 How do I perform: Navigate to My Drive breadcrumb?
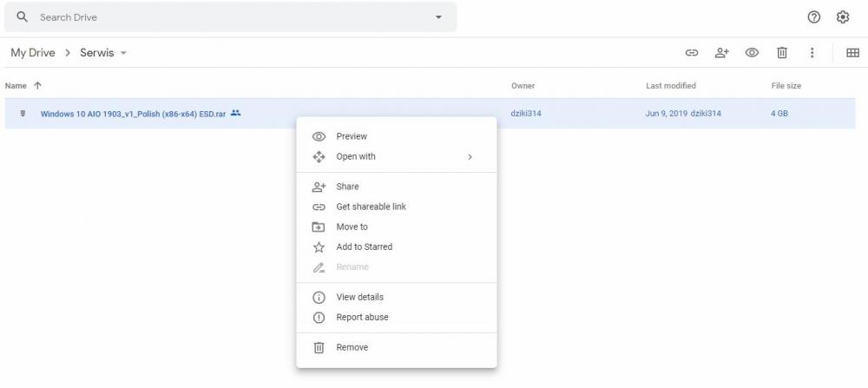[33, 53]
